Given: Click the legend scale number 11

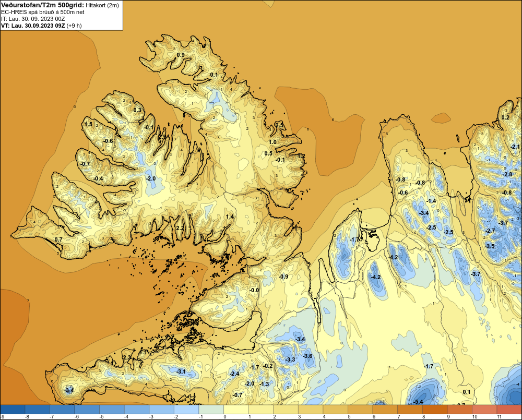Looking at the screenshot, I should coord(499,417).
